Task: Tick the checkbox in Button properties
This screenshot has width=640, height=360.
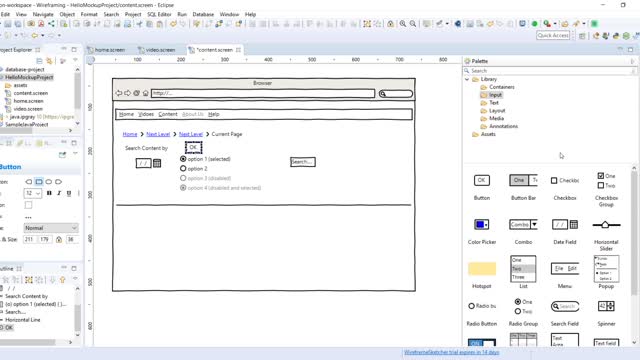Action: pos(28,205)
